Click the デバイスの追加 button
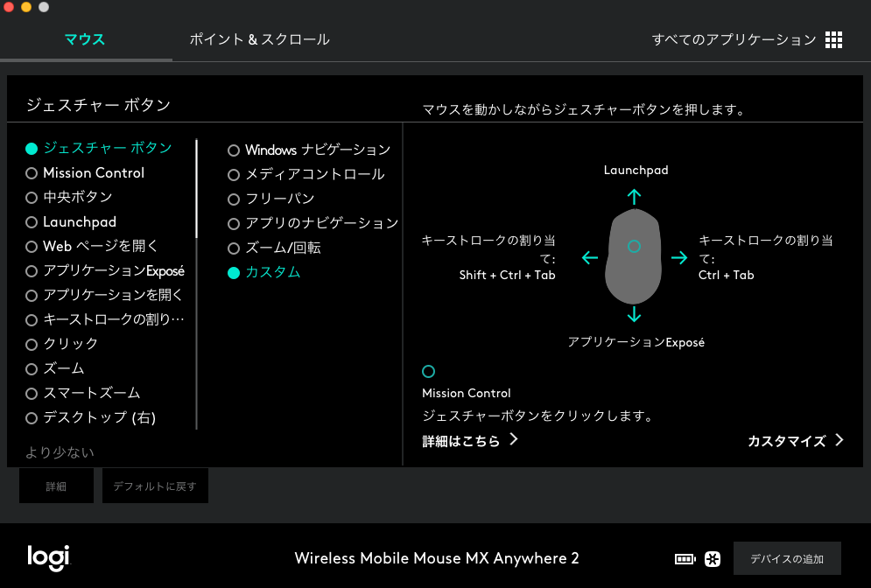This screenshot has width=871, height=588. [787, 558]
